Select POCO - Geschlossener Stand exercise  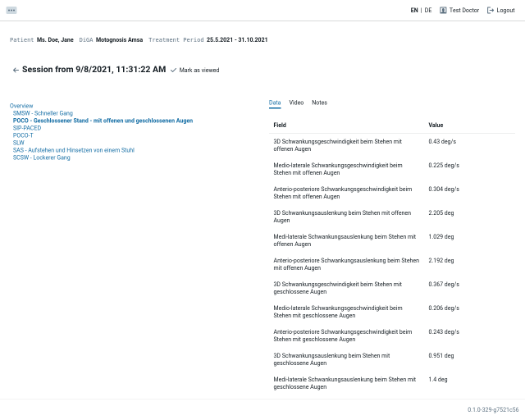[103, 121]
